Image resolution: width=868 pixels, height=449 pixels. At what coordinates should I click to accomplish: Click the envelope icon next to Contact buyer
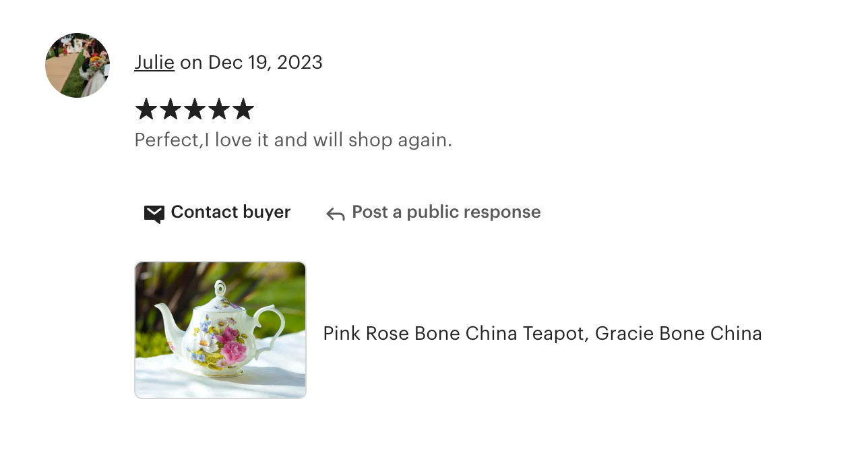point(154,213)
